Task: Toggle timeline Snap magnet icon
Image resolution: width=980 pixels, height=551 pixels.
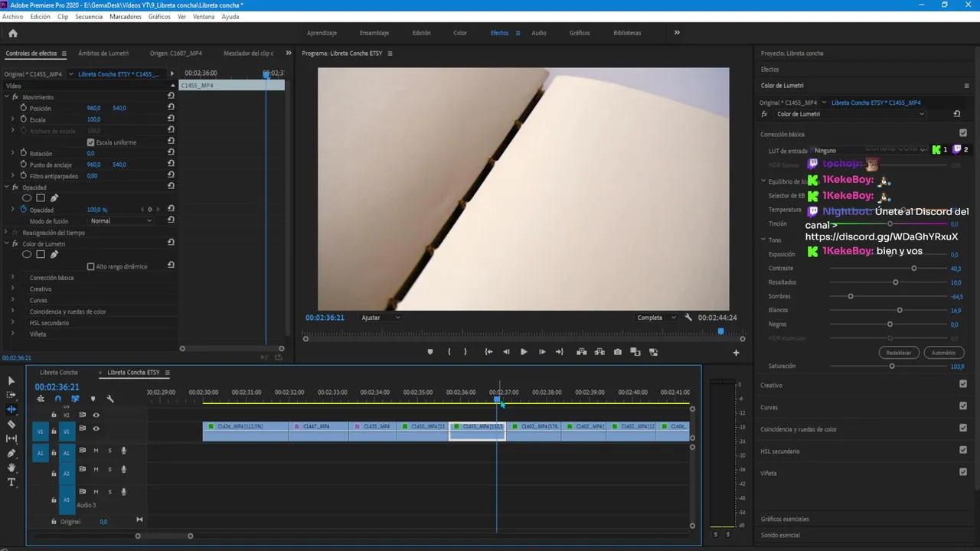Action: pyautogui.click(x=57, y=399)
